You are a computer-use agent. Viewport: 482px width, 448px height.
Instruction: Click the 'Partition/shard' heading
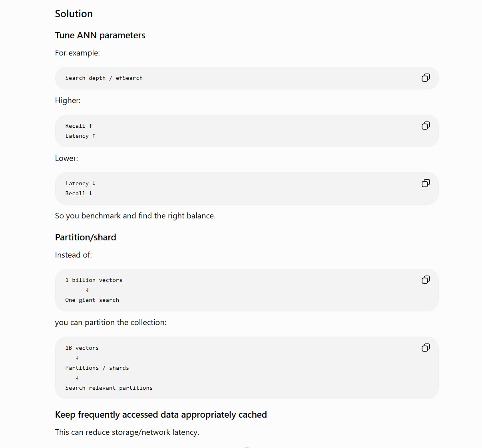tap(86, 237)
